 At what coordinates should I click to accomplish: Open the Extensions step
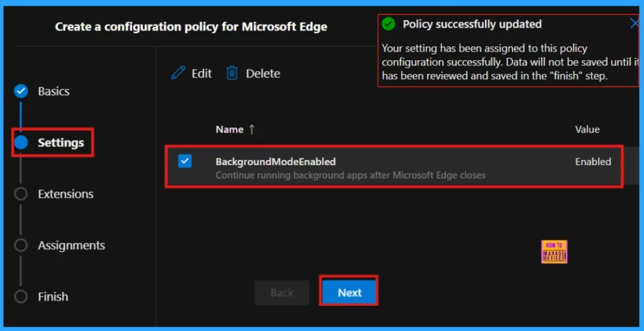click(65, 194)
